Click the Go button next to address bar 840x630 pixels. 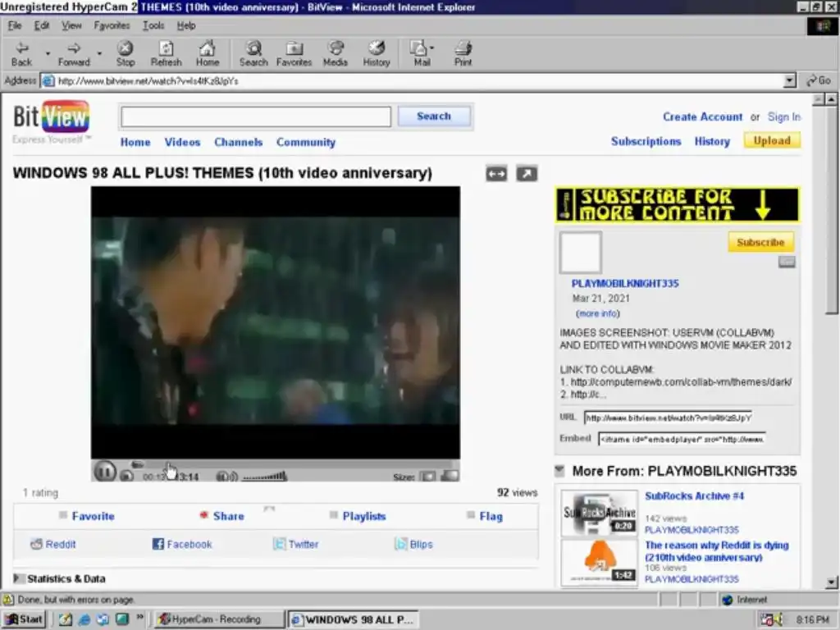(819, 80)
